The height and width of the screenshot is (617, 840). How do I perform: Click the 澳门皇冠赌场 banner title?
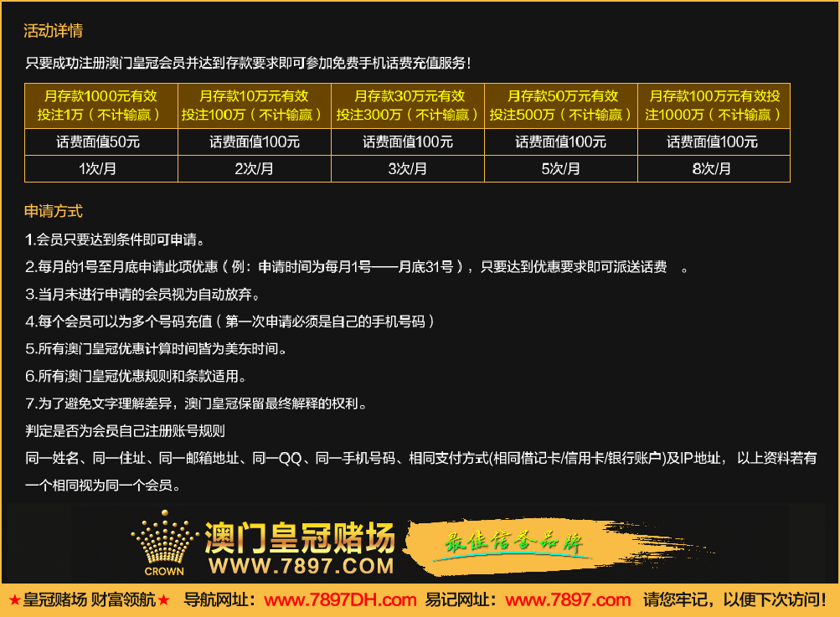coord(300,537)
